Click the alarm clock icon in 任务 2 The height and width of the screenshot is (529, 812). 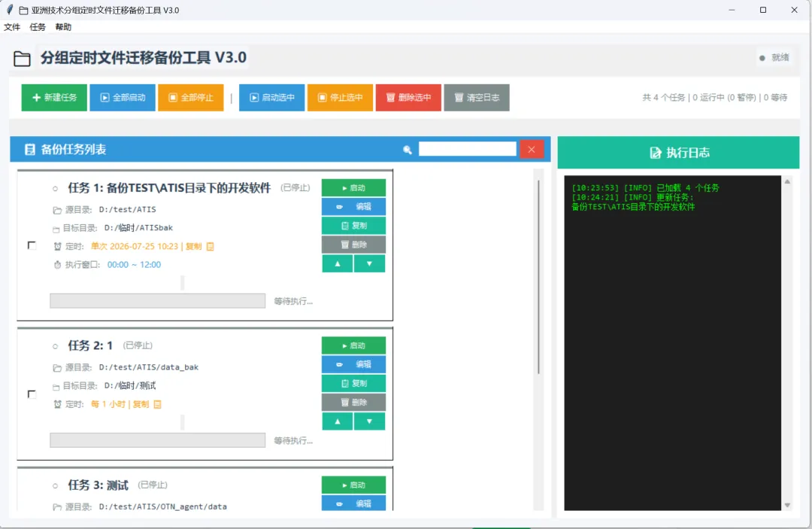[57, 404]
